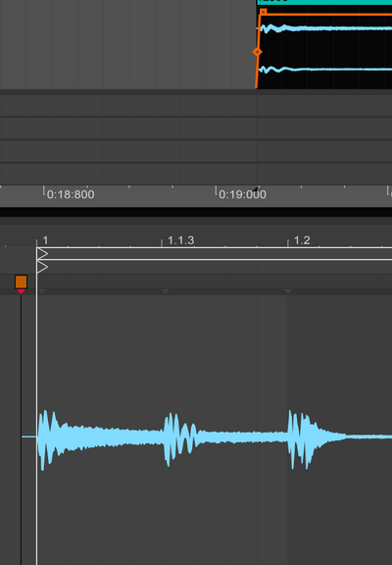Screen dimensions: 392x565
Task: Select the lower flag marker under loop brace
Action: (42, 267)
